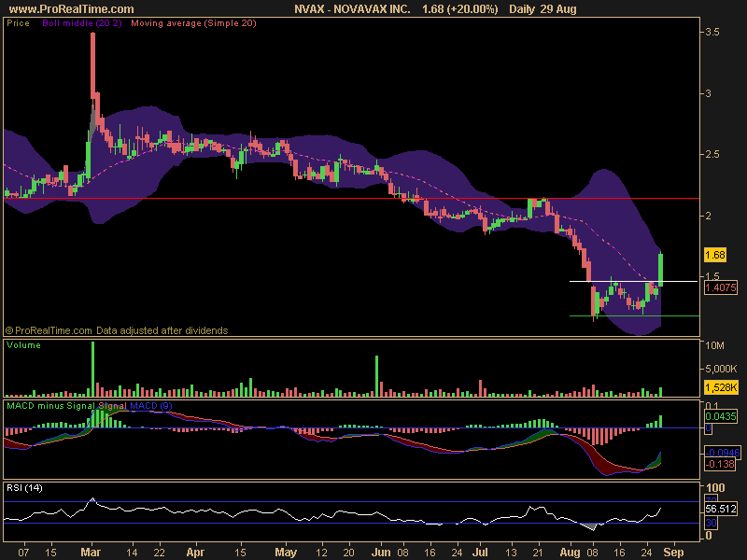The image size is (747, 560).
Task: Click the Aug date axis label
Action: (571, 552)
